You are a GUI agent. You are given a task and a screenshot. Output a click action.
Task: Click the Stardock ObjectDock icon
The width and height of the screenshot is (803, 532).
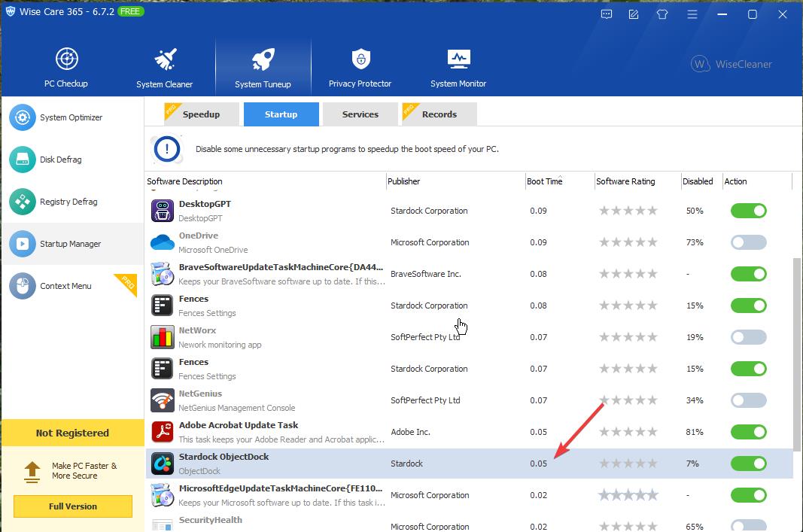coord(163,464)
